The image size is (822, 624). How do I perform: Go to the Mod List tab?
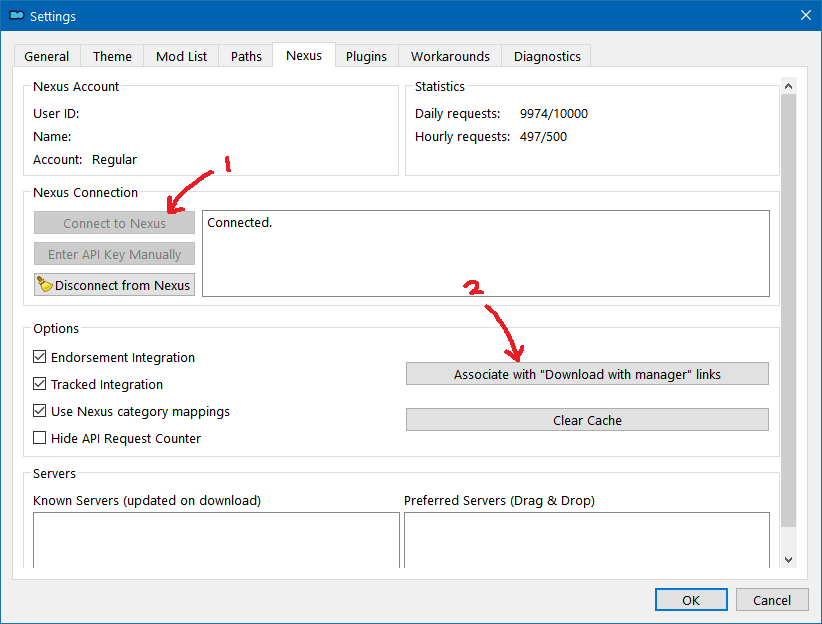(x=181, y=56)
